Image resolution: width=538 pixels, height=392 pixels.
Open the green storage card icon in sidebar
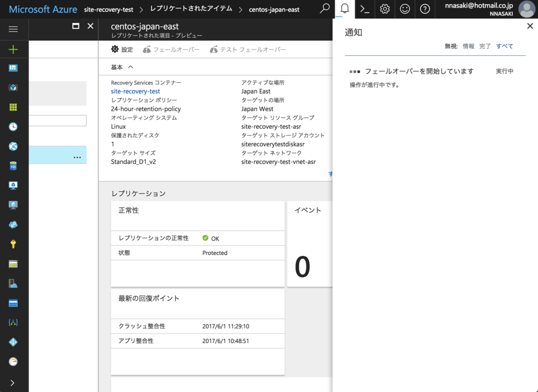13,264
